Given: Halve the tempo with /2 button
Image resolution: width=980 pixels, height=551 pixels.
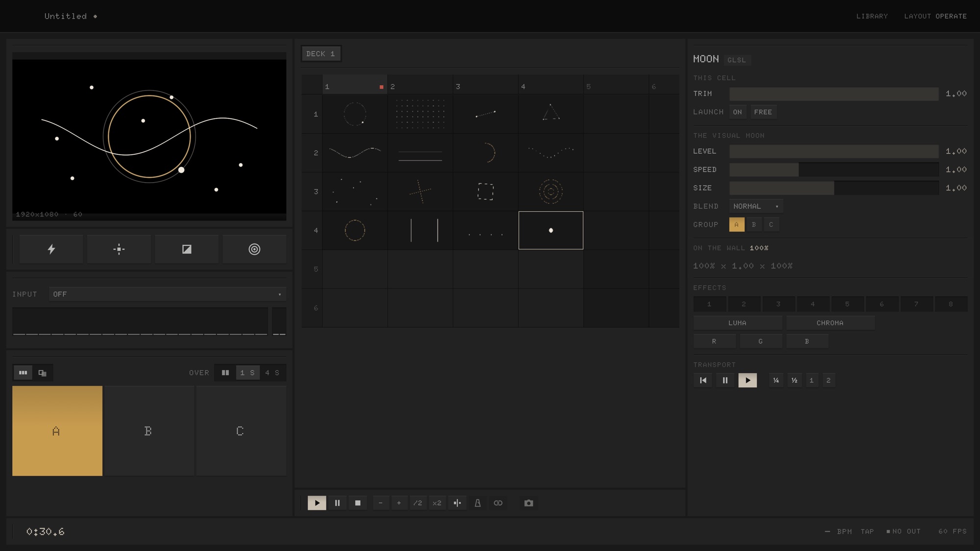Looking at the screenshot, I should click(417, 503).
